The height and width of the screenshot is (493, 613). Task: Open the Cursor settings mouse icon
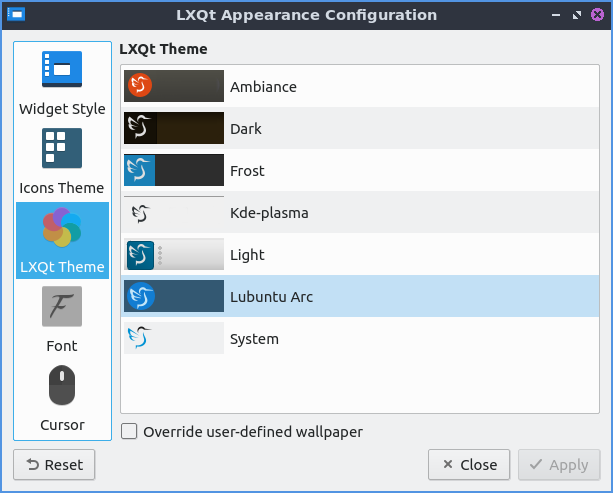[x=62, y=385]
